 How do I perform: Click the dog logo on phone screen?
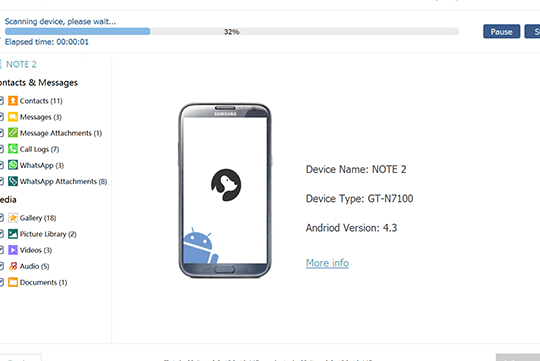(226, 185)
